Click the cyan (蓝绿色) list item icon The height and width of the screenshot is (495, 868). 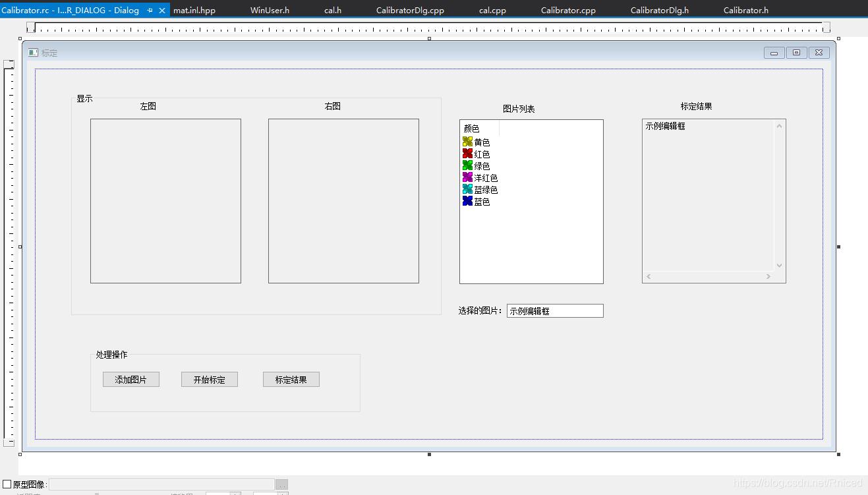click(468, 189)
